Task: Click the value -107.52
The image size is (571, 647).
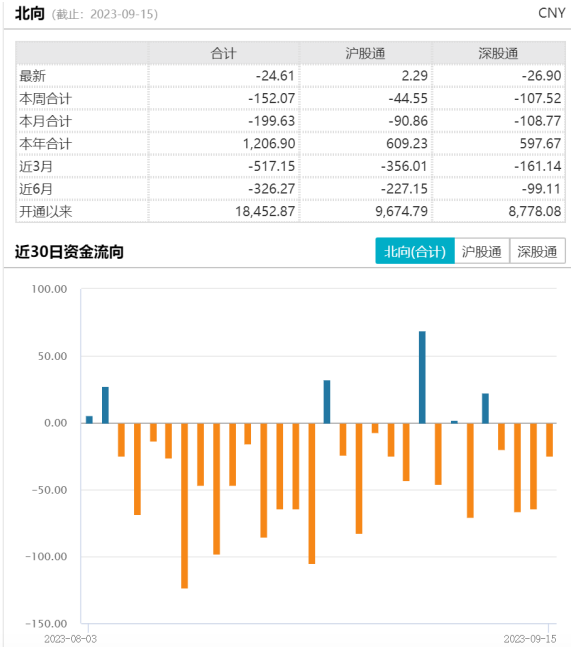Action: (538, 99)
